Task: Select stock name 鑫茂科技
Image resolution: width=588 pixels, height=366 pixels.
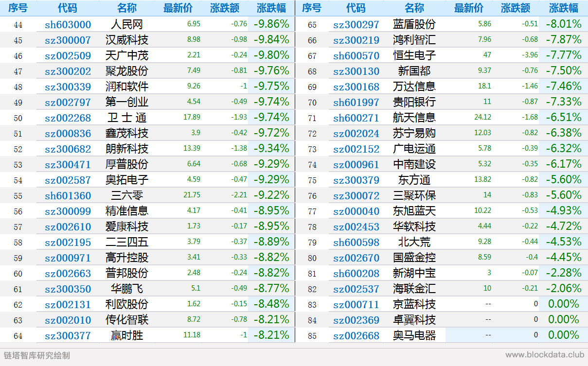Action: [x=127, y=134]
